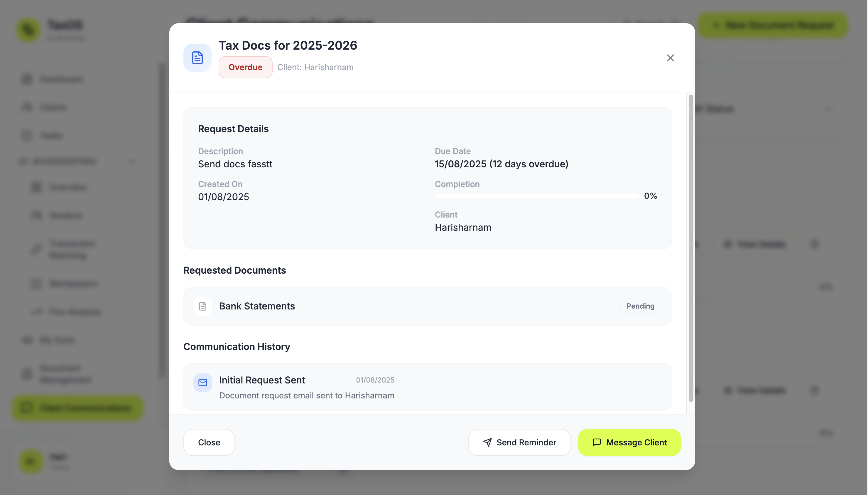Click the blue document icon beside Tax Docs title
This screenshot has width=868, height=495.
pyautogui.click(x=197, y=58)
